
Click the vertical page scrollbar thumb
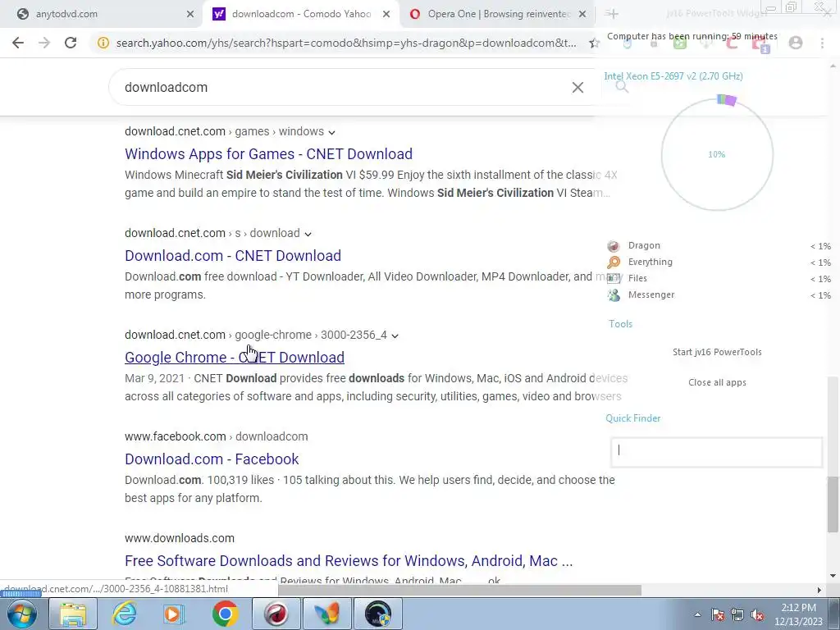coord(832,504)
